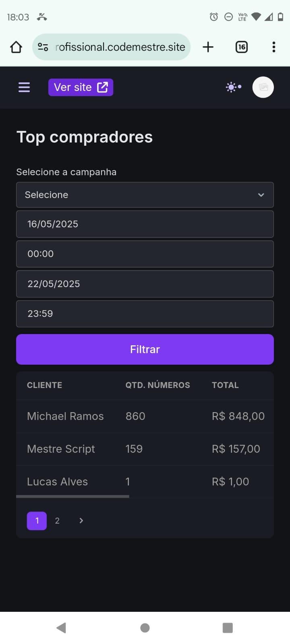Click the Filtrar button
This screenshot has width=290, height=644.
(x=145, y=349)
